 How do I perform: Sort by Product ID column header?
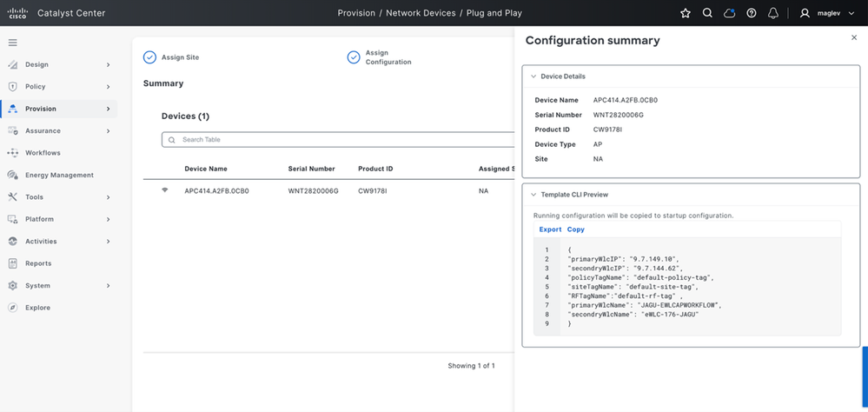coord(376,169)
